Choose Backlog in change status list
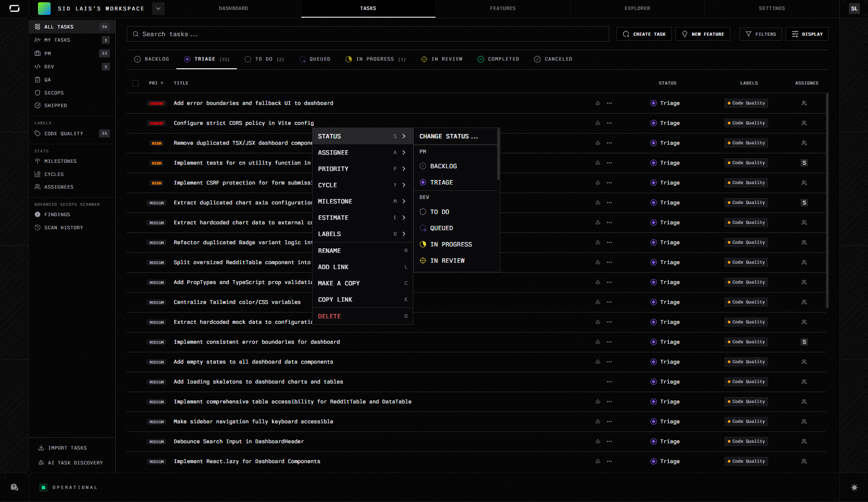The width and height of the screenshot is (868, 502). point(443,166)
